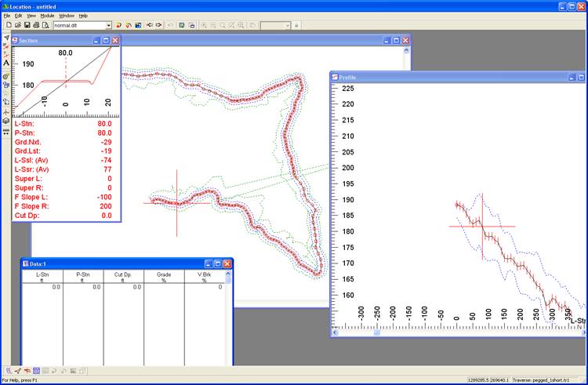Click the 3D cube side toolbar icon

pyautogui.click(x=6, y=121)
